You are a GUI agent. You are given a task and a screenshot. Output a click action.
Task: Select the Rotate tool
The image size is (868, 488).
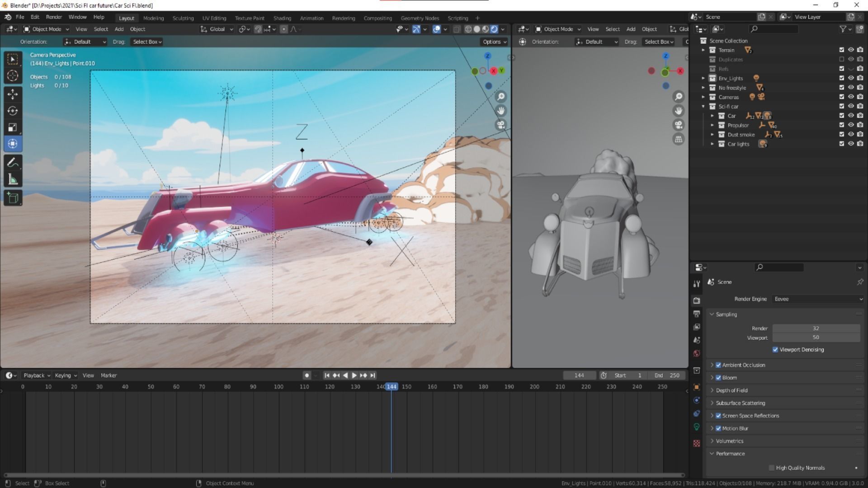click(13, 111)
